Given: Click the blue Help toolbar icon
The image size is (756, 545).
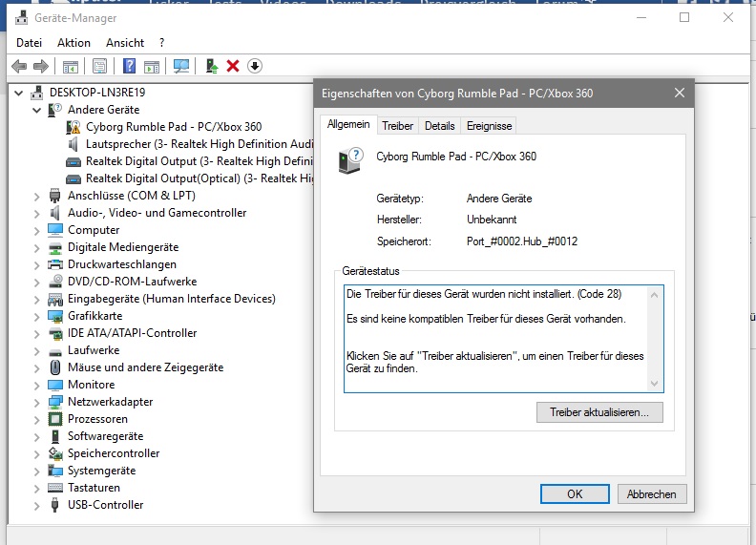Looking at the screenshot, I should click(129, 66).
